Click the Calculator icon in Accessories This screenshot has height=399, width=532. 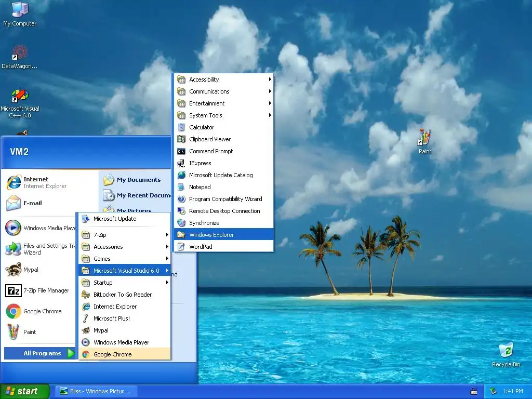[x=181, y=127]
